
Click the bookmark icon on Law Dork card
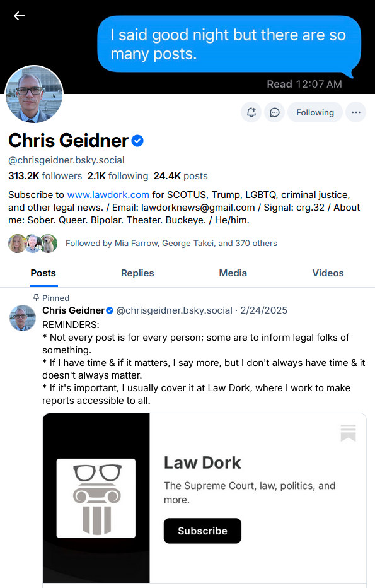point(348,433)
